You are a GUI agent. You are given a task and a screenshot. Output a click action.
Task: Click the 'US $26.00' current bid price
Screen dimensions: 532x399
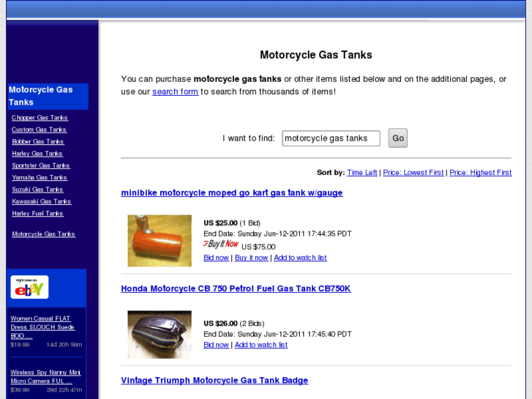pyautogui.click(x=220, y=324)
